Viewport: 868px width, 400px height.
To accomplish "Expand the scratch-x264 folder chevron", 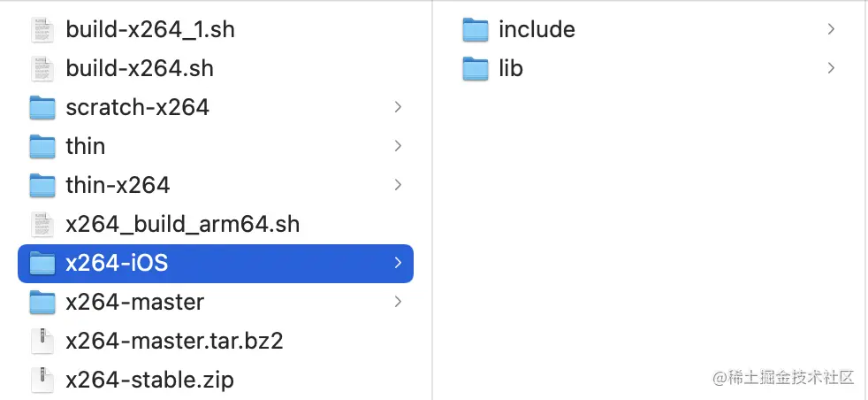I will pos(398,107).
